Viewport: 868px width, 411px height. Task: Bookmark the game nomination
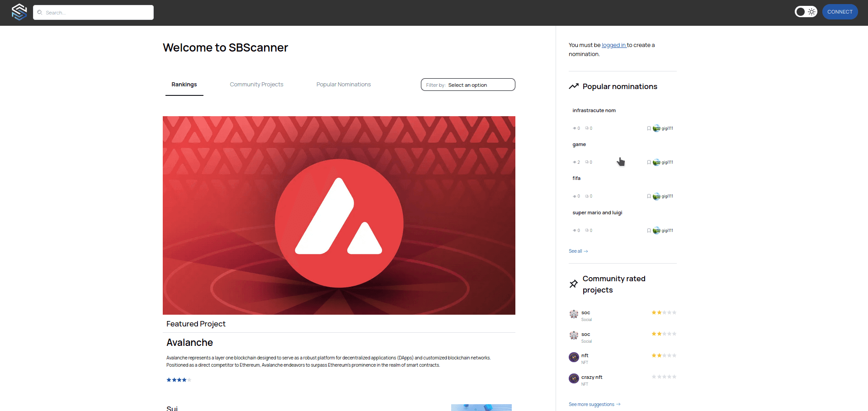pyautogui.click(x=649, y=162)
